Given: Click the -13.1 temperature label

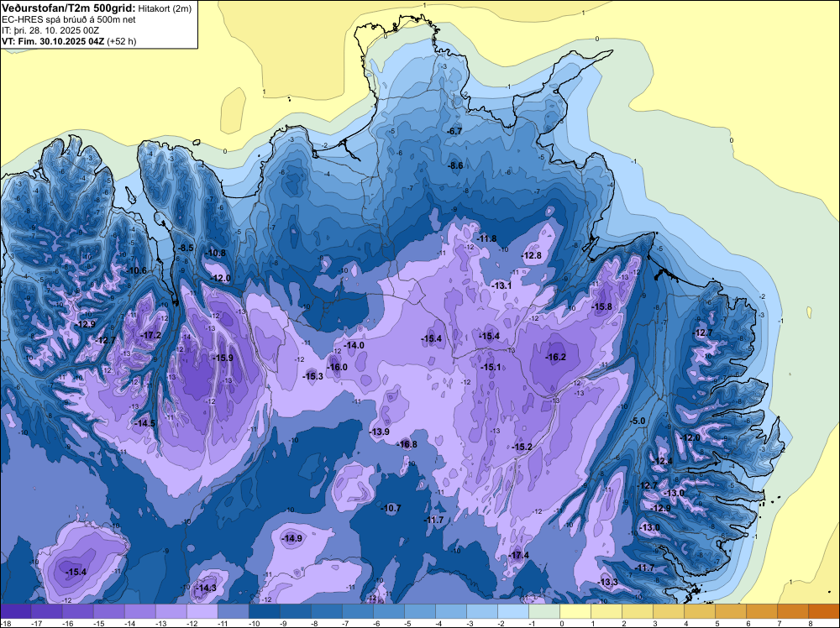Looking at the screenshot, I should [x=502, y=286].
